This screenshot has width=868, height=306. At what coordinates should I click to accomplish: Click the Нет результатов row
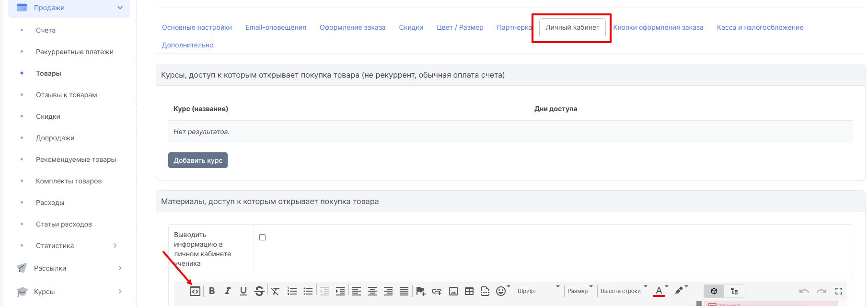click(510, 132)
